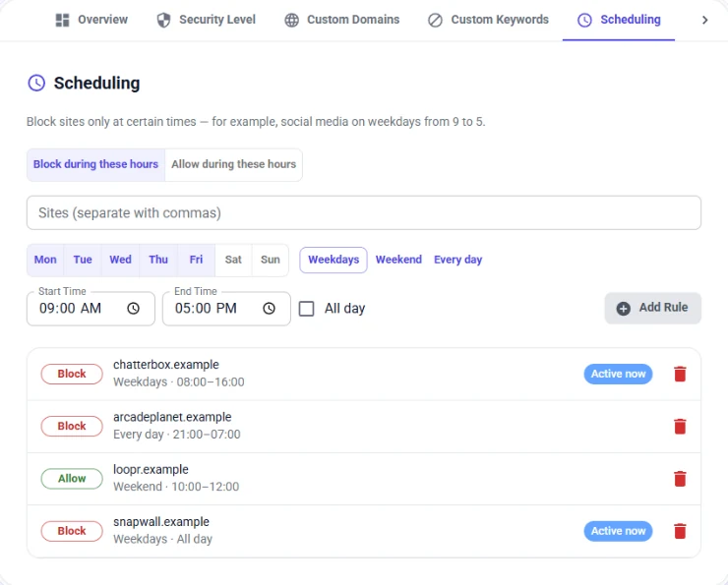Select Block during these hours mode

click(95, 164)
